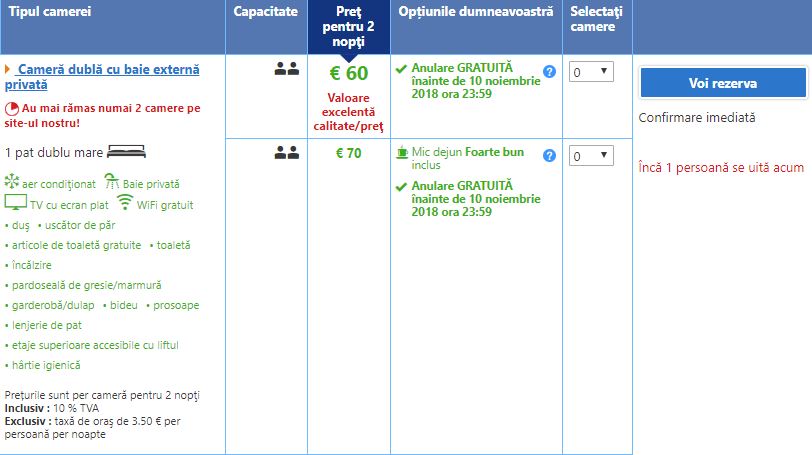The image size is (812, 455).
Task: Open room quantity dropdown for €70 option
Action: (x=591, y=156)
